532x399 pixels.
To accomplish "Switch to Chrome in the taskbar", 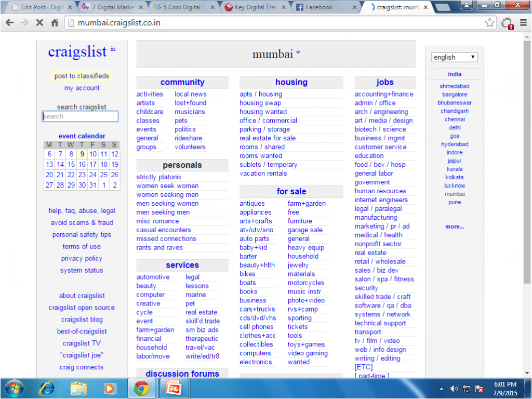I will (141, 389).
